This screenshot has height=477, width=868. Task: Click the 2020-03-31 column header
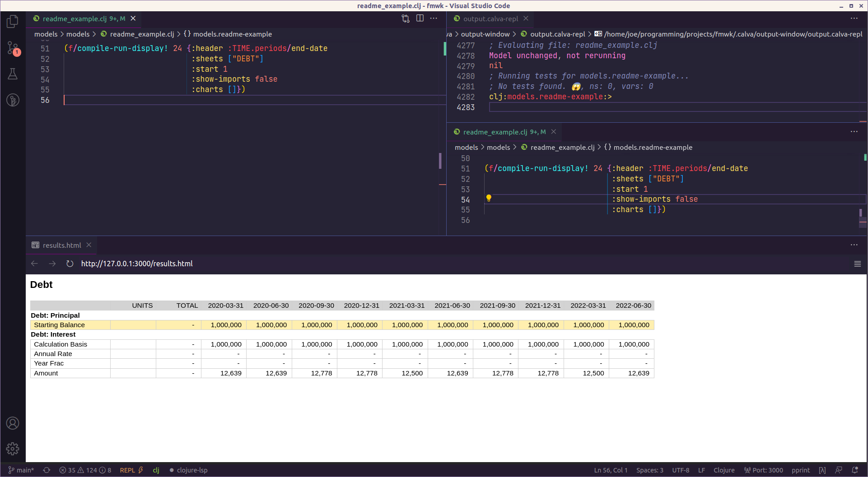point(225,306)
